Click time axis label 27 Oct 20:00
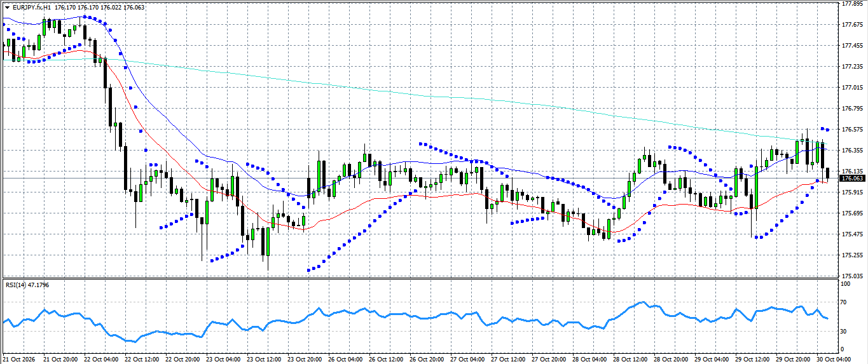Viewport: 868px width, 364px height. pyautogui.click(x=549, y=359)
